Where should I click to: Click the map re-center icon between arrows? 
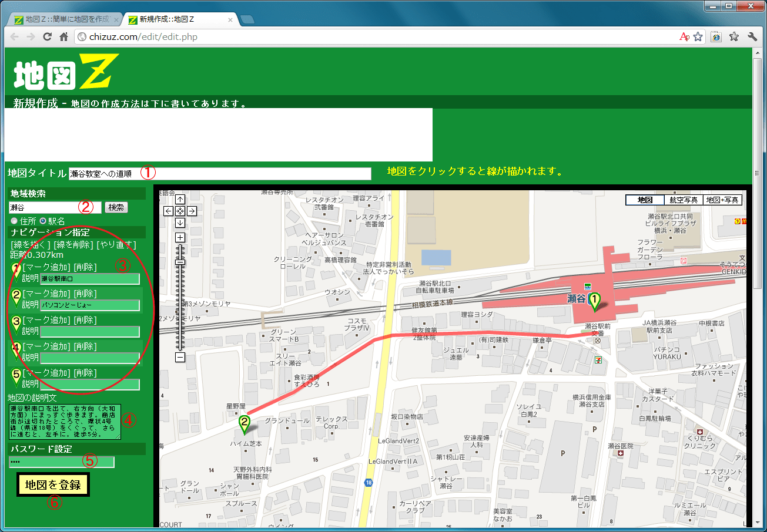180,211
